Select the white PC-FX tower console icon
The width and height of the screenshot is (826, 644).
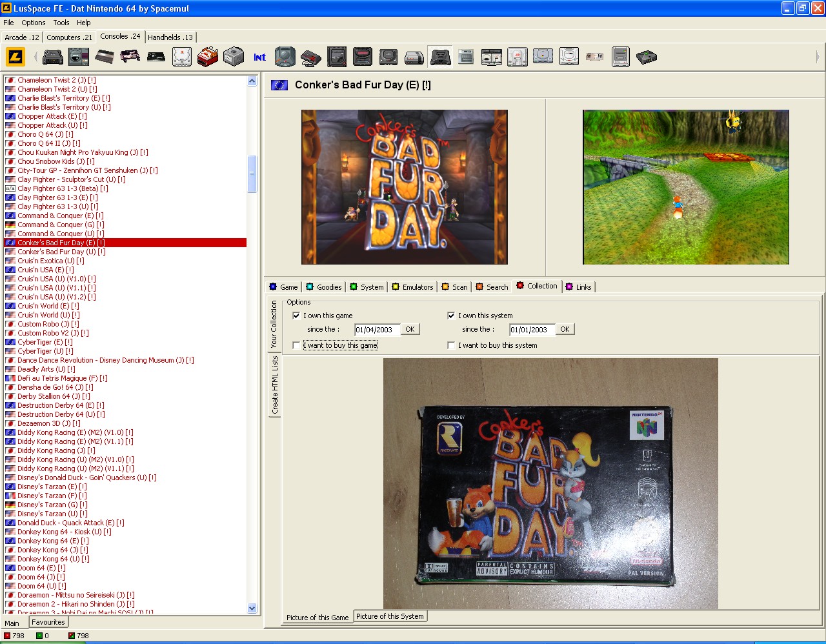(518, 57)
